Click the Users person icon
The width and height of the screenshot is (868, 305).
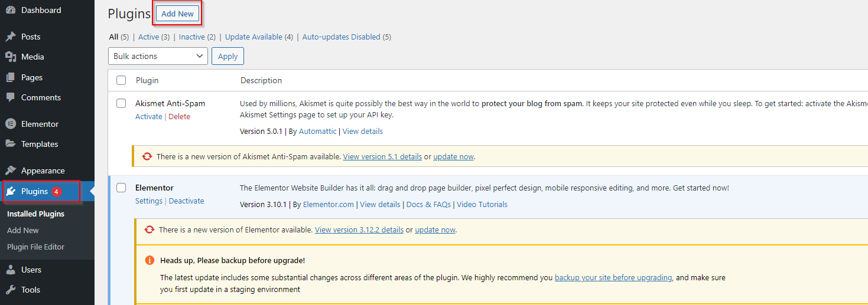11,270
